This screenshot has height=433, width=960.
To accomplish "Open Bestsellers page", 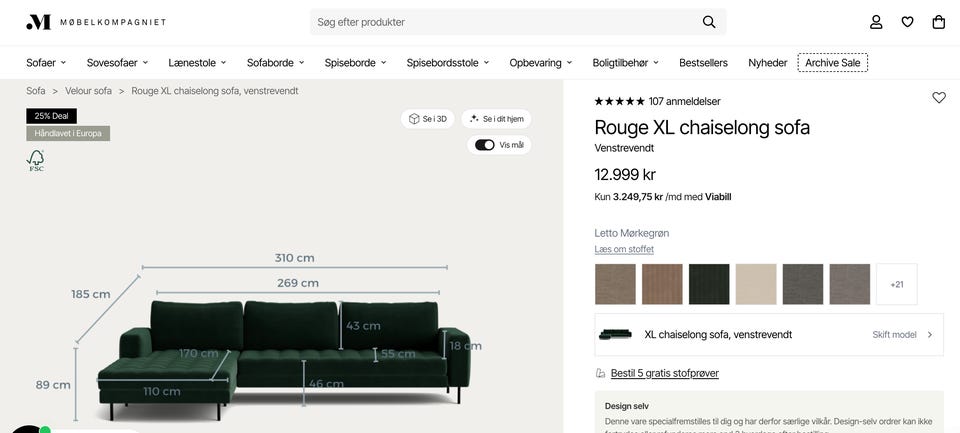I will click(703, 62).
